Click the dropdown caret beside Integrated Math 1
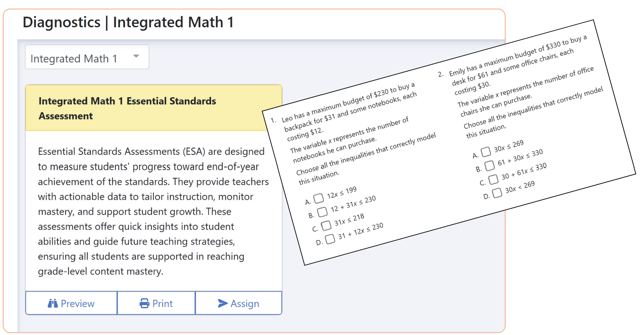 point(136,57)
